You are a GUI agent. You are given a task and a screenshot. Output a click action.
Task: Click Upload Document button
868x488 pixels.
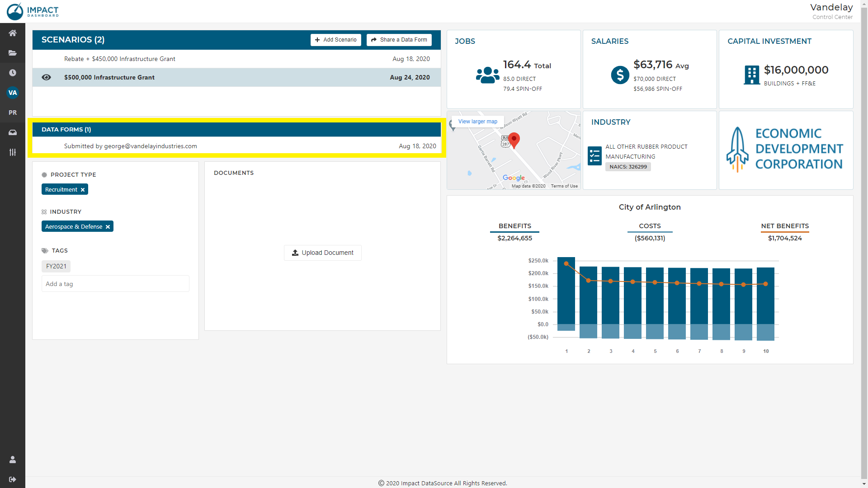pos(323,253)
